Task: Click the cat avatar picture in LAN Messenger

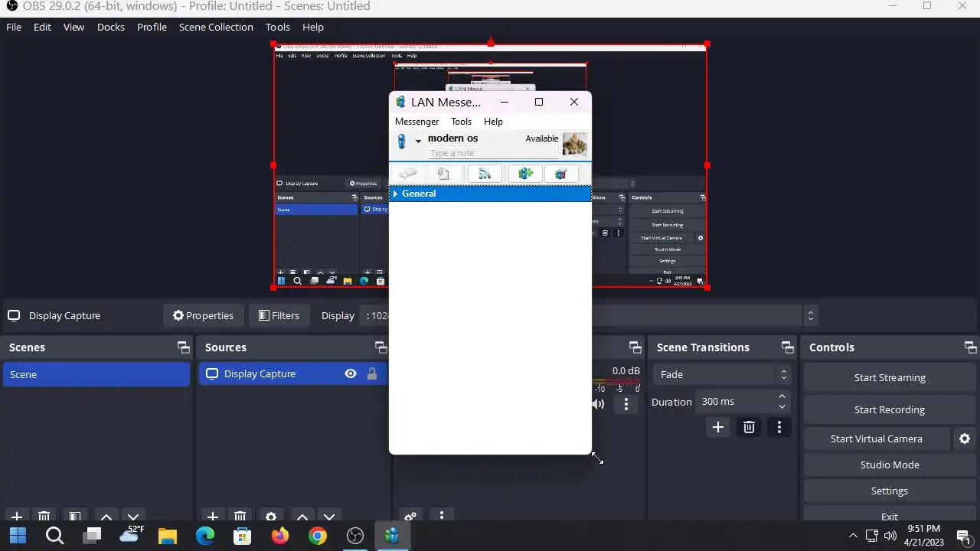Action: click(x=574, y=144)
